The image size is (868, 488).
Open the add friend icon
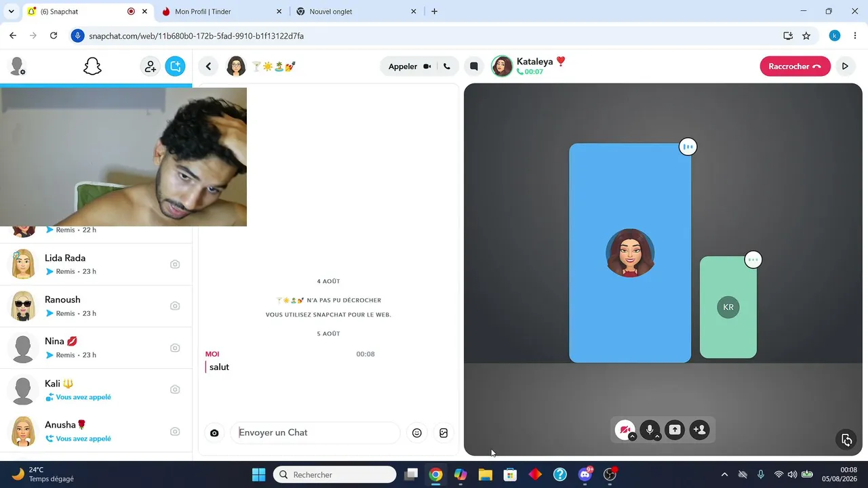point(150,66)
